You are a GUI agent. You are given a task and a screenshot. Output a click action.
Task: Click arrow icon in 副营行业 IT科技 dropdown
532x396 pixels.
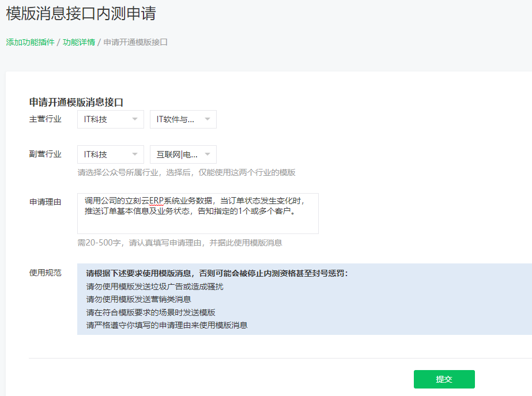[x=135, y=154]
